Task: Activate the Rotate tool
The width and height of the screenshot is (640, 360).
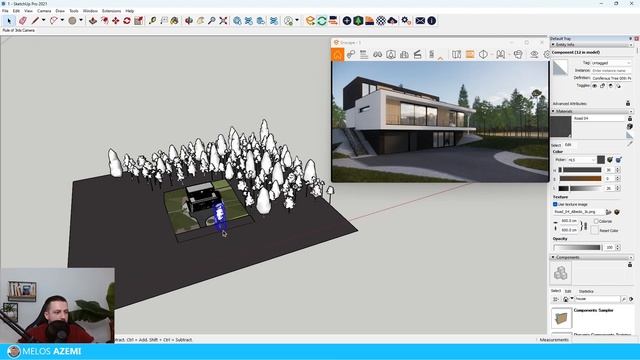Action: click(127, 20)
